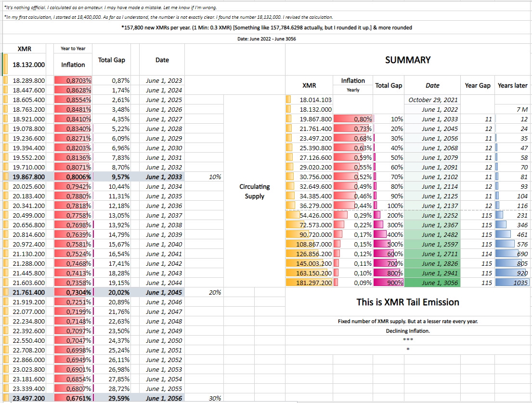This screenshot has height=403, width=532.
Task: Click years later cell 1035
Action: [512, 283]
